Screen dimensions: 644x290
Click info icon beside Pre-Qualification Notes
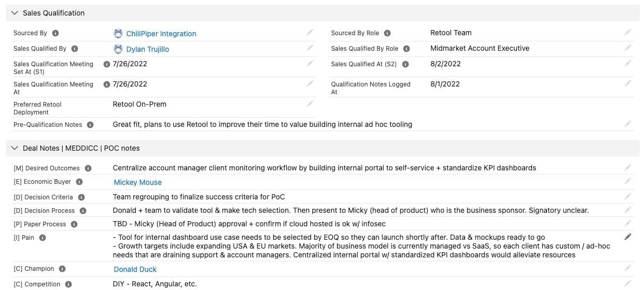(91, 125)
